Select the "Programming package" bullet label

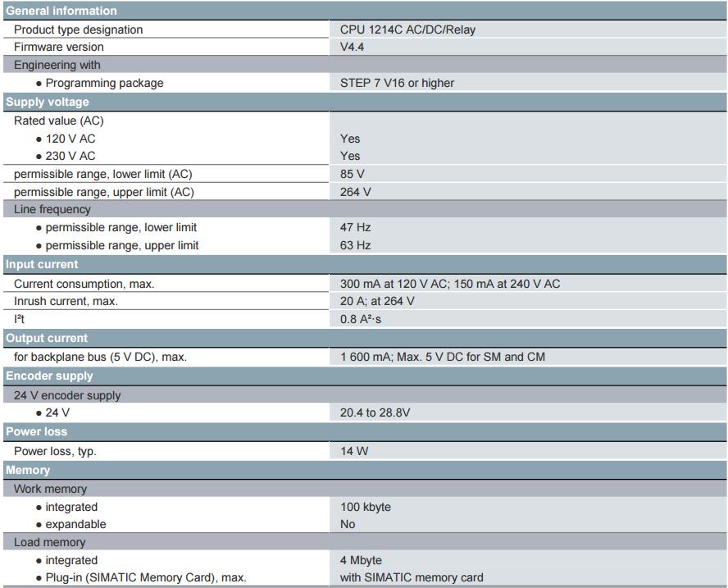pyautogui.click(x=104, y=83)
